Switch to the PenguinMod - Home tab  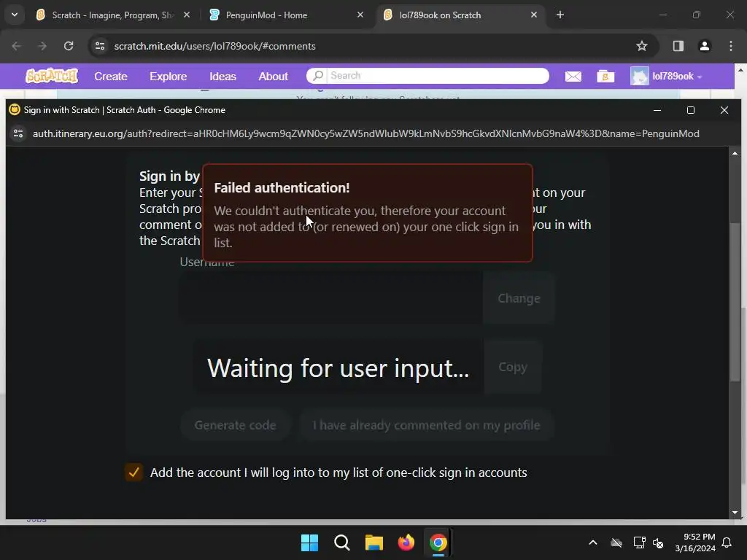click(287, 15)
